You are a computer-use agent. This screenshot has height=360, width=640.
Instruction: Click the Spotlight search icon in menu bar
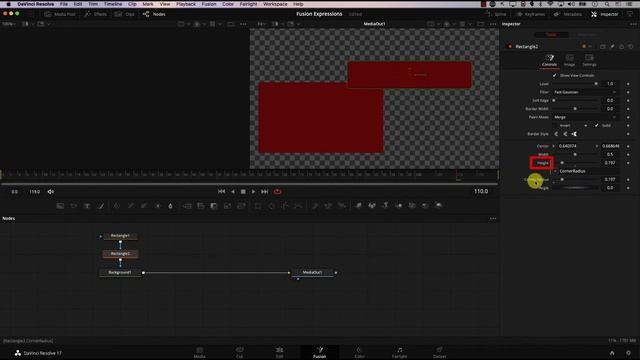(607, 4)
